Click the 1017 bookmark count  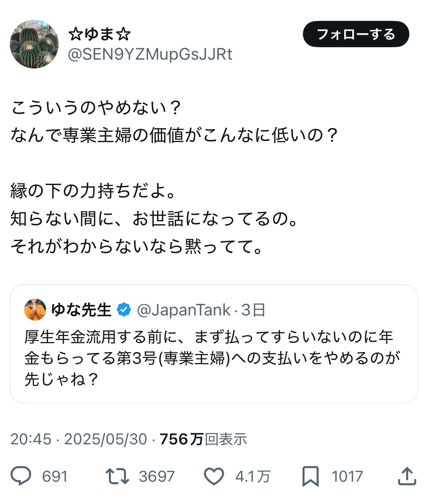(347, 477)
